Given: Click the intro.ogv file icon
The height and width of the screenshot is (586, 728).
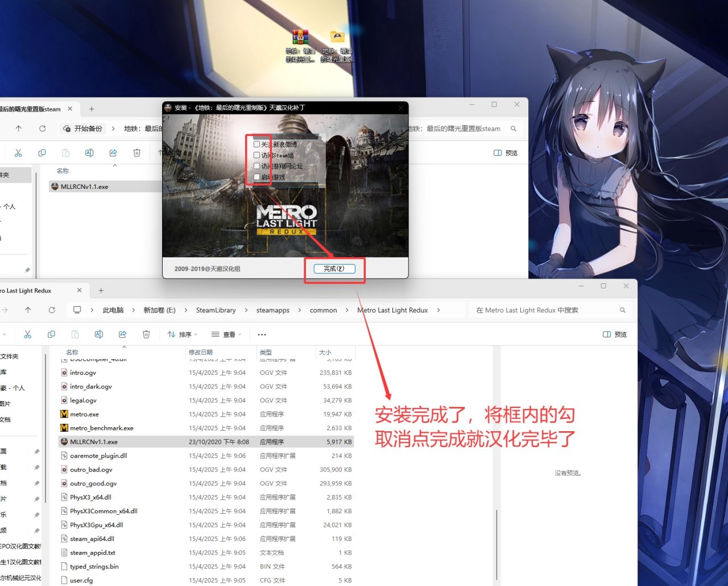Looking at the screenshot, I should (64, 373).
